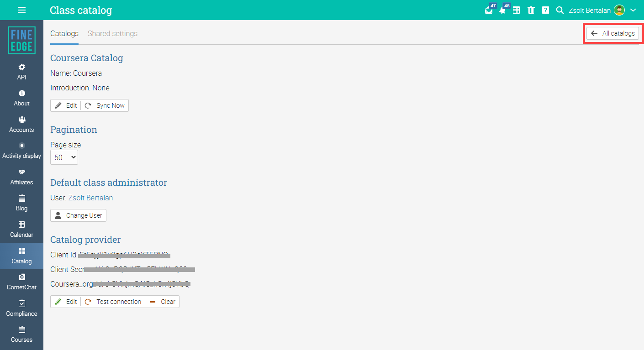Open Accounts in the sidebar

pyautogui.click(x=21, y=125)
